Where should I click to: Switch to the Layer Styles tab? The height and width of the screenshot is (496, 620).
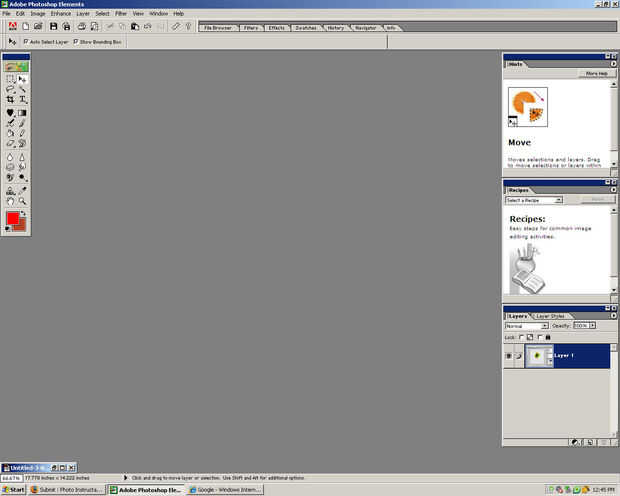(x=550, y=316)
